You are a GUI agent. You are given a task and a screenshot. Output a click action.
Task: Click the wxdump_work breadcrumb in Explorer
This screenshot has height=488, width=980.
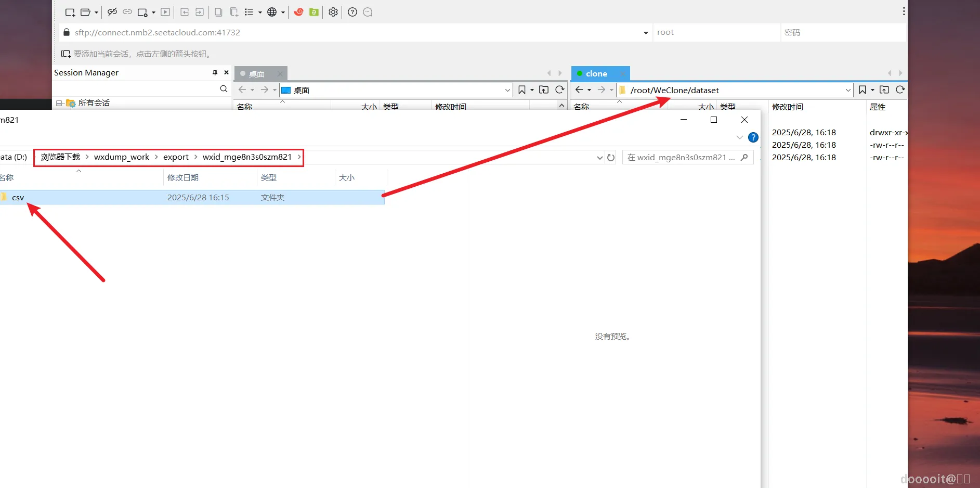122,157
